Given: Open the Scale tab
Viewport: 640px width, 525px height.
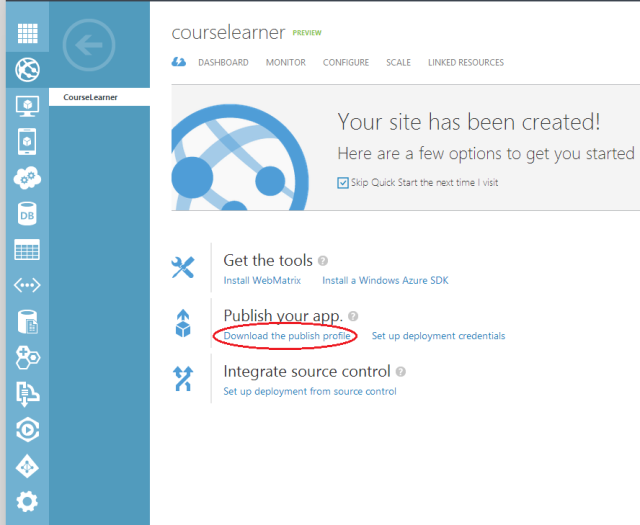Looking at the screenshot, I should click(x=398, y=62).
